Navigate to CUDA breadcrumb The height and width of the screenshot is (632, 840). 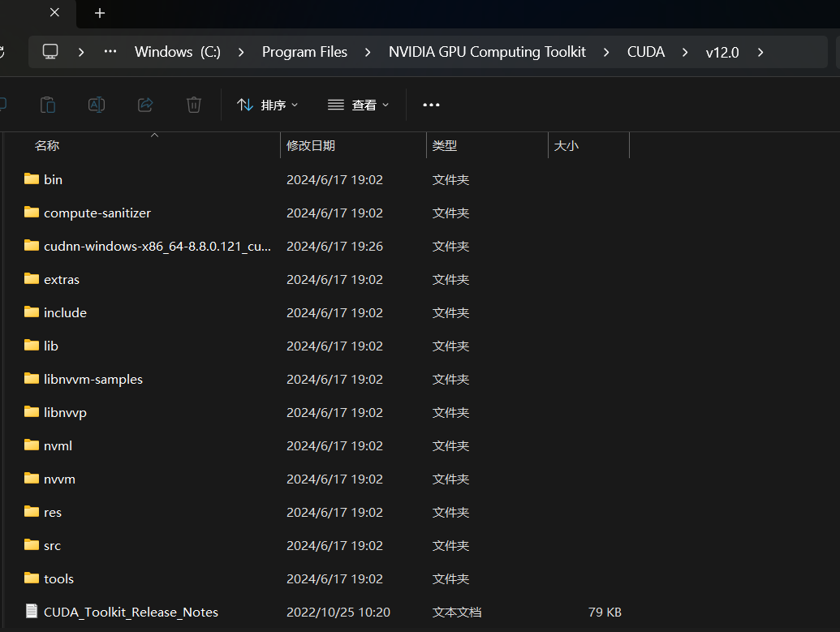[645, 52]
